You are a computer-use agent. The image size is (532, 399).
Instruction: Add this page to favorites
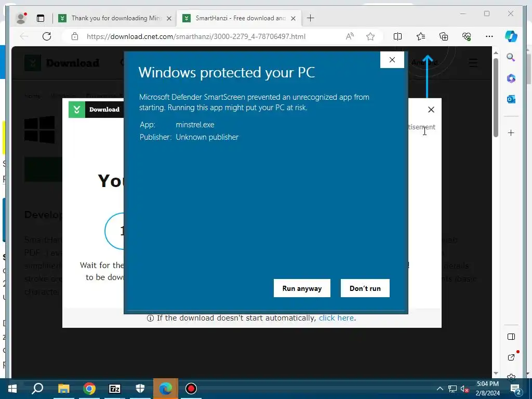[370, 36]
